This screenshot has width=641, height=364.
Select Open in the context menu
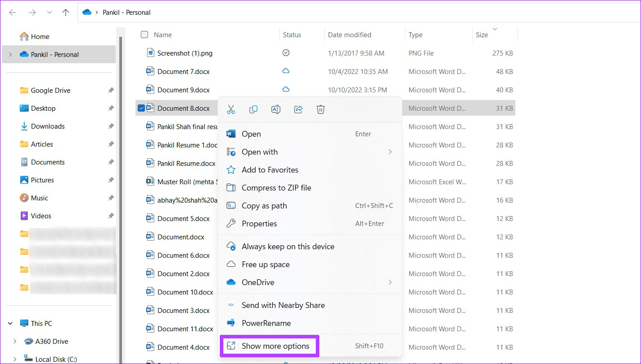[x=310, y=134]
